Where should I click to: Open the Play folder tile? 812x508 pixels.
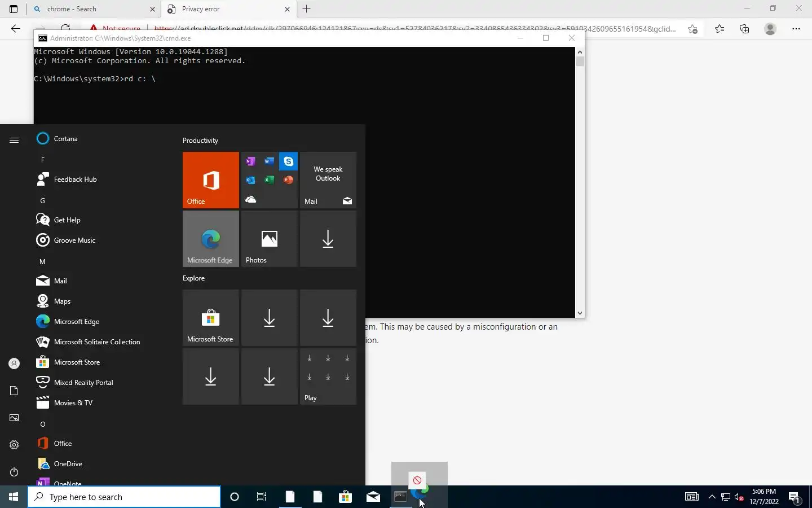(x=328, y=376)
